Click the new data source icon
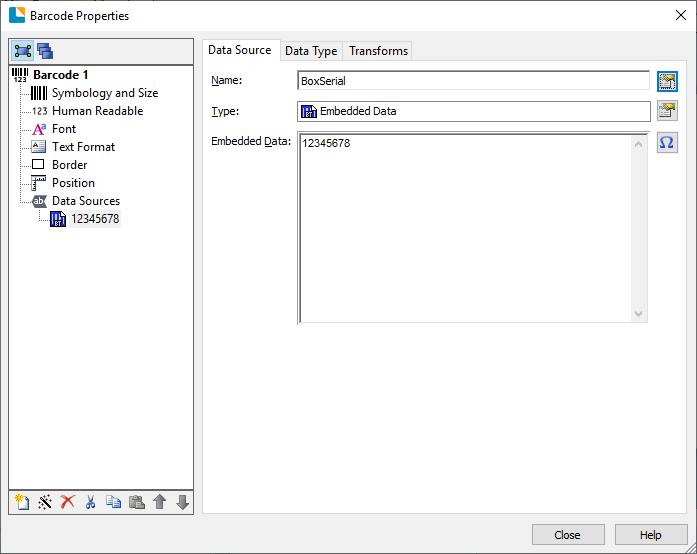Viewport: 697px width, 554px height. (21, 502)
